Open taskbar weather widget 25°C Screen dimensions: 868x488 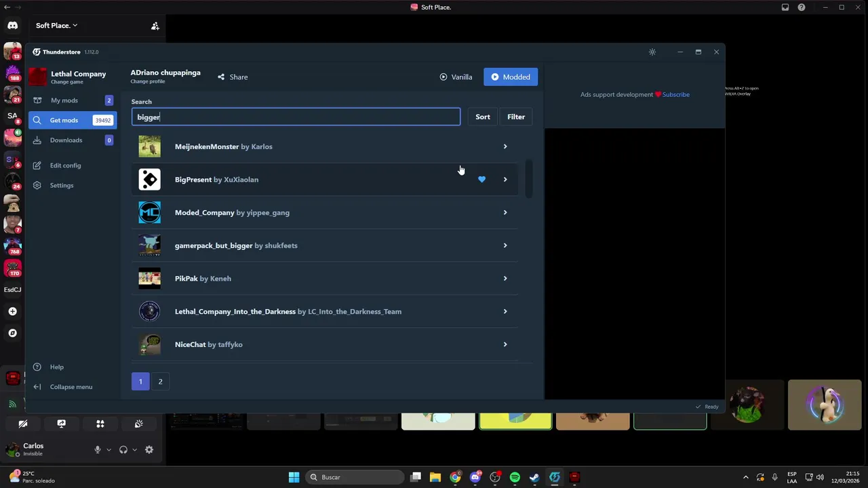point(31,477)
